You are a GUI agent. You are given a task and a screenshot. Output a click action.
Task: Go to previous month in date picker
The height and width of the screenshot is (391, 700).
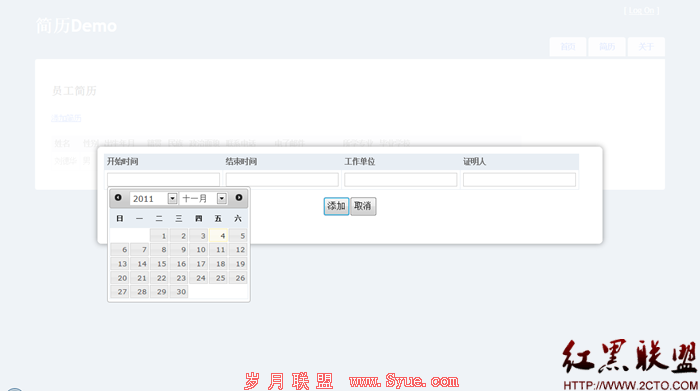118,198
